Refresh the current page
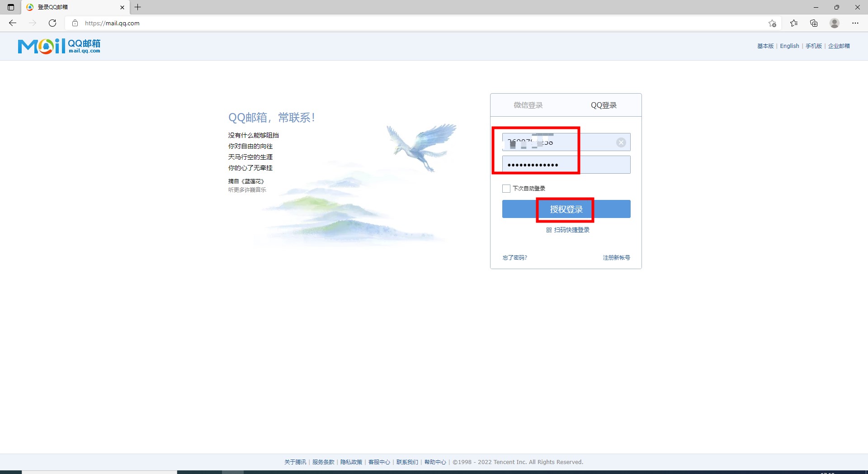 click(52, 23)
